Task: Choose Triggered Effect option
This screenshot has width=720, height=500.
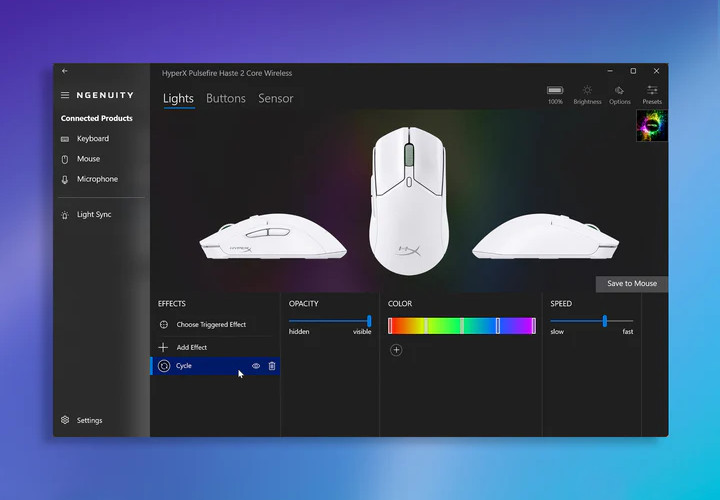Action: [211, 325]
